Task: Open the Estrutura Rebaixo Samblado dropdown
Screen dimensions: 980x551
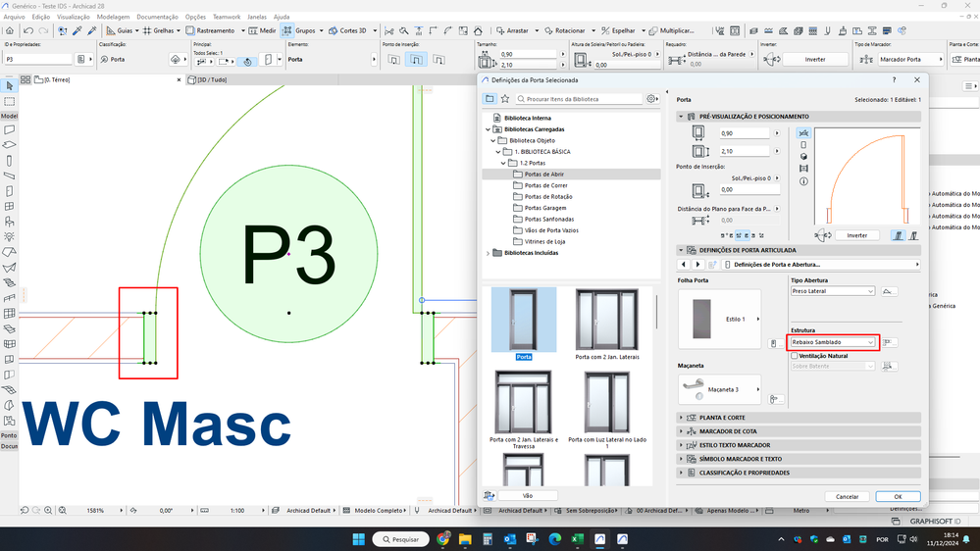Action: coord(833,342)
